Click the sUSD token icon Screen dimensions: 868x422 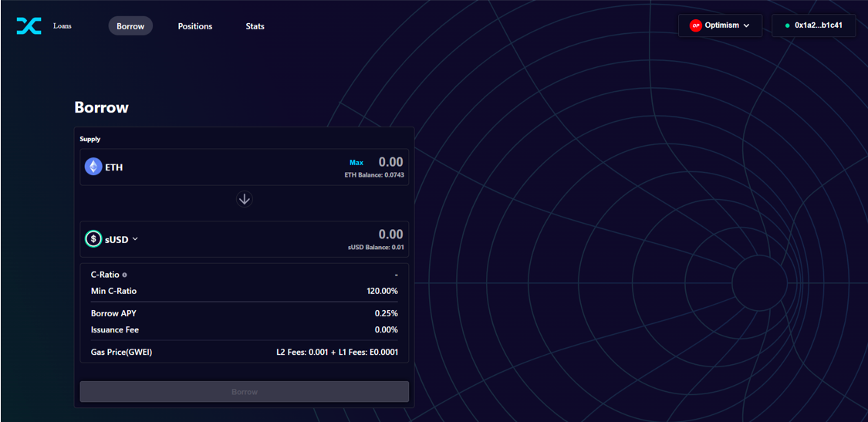[93, 239]
